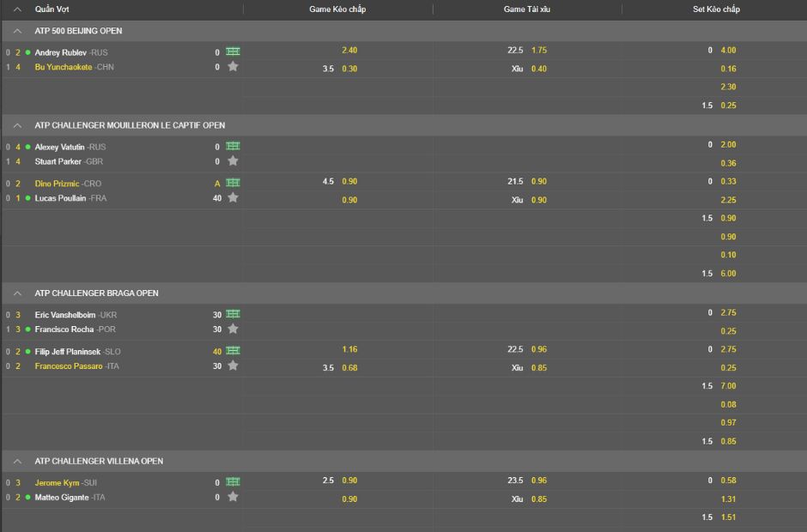This screenshot has height=532, width=807.
Task: Click star icon for Kym vs Gigante
Action: click(x=233, y=498)
